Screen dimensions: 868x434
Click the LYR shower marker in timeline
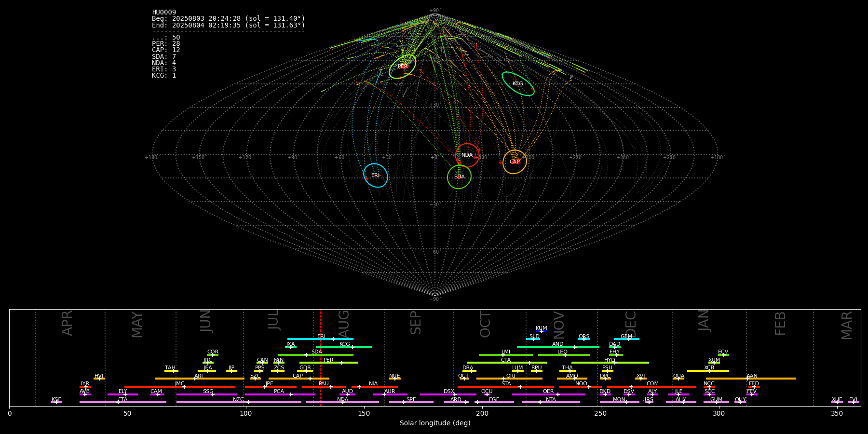[x=85, y=386]
